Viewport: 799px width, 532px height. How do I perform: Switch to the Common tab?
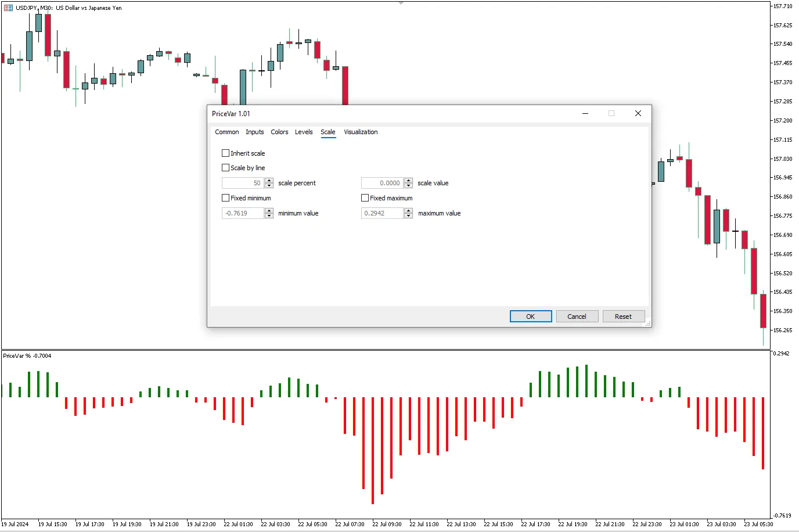pyautogui.click(x=226, y=132)
